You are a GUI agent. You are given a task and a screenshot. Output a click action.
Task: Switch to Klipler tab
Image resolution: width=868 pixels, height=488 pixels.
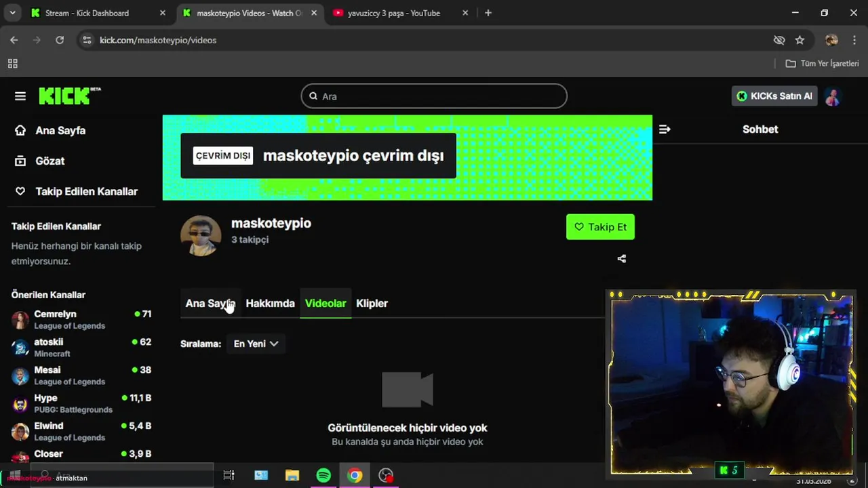[372, 303]
